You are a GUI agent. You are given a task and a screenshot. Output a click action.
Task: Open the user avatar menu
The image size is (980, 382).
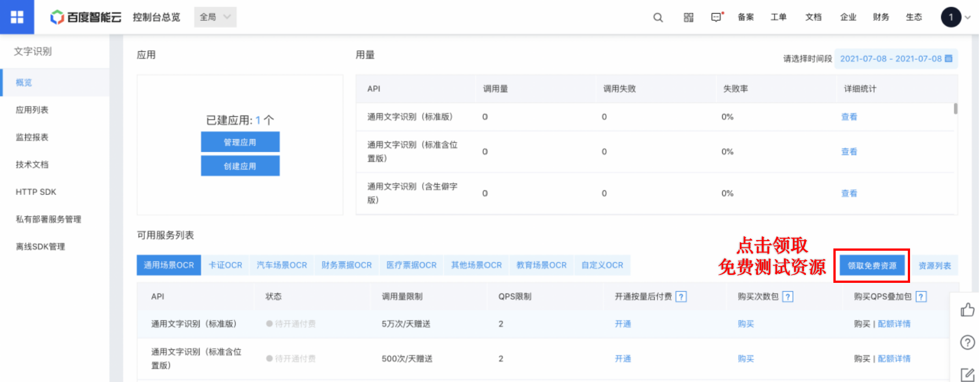click(x=951, y=17)
